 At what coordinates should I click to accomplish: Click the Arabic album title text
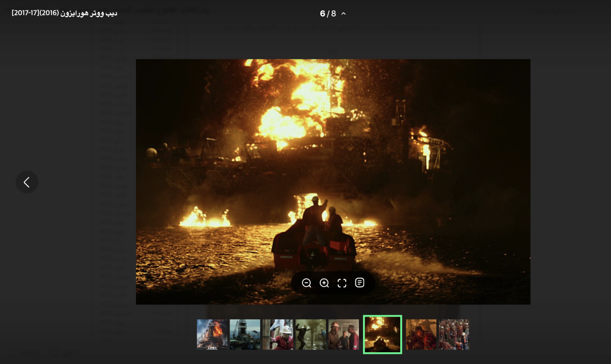65,13
